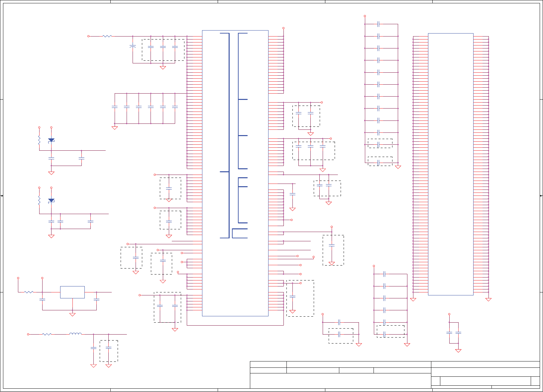Image resolution: width=543 pixels, height=392 pixels.
Task: Select the small voltage regulator block
Action: pos(72,292)
